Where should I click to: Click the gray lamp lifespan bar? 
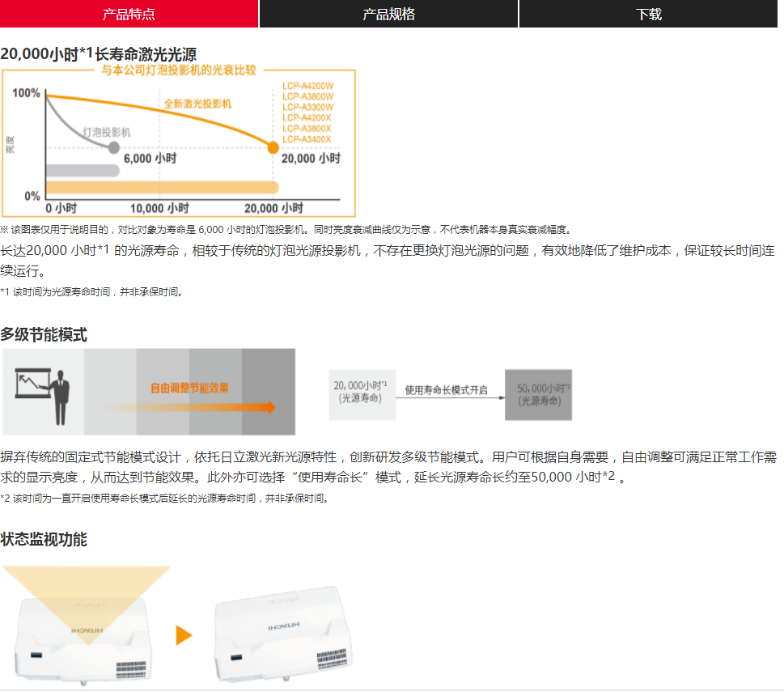(x=83, y=171)
